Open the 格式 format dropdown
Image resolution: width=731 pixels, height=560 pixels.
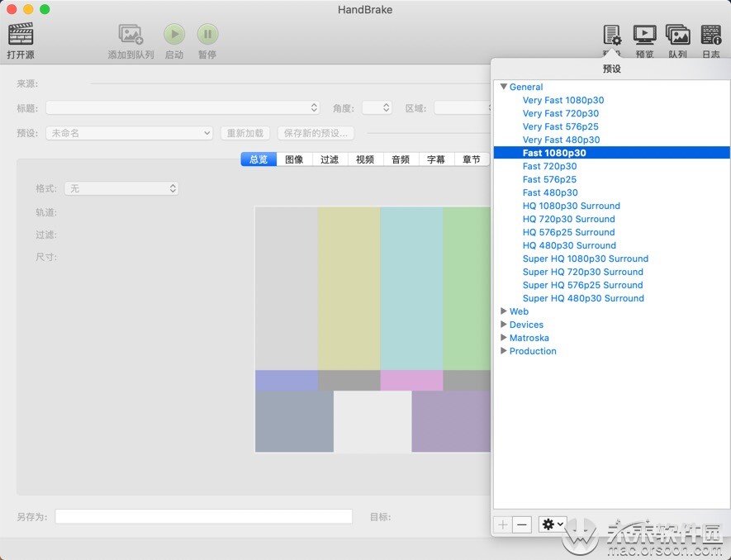[x=121, y=188]
